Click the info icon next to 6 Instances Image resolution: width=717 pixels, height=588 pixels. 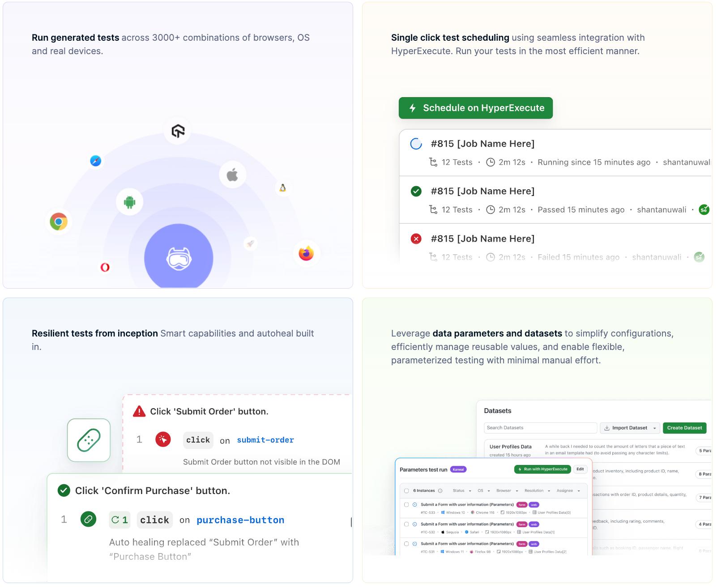click(440, 490)
